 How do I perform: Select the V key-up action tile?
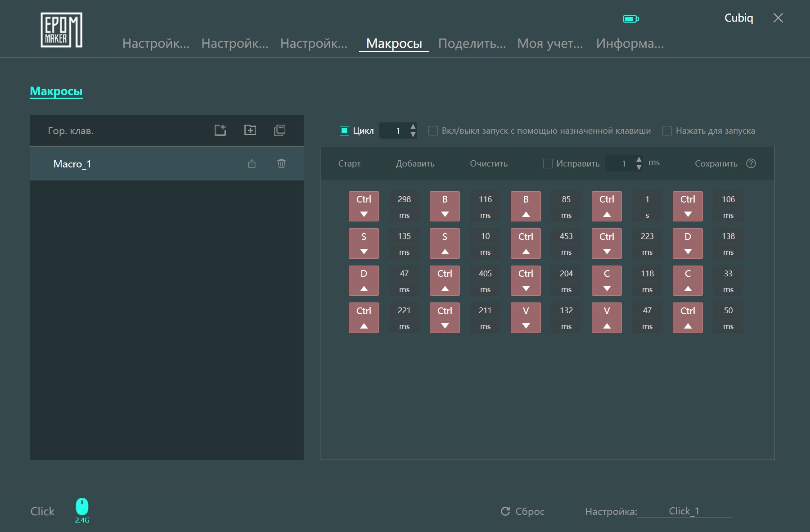(607, 318)
